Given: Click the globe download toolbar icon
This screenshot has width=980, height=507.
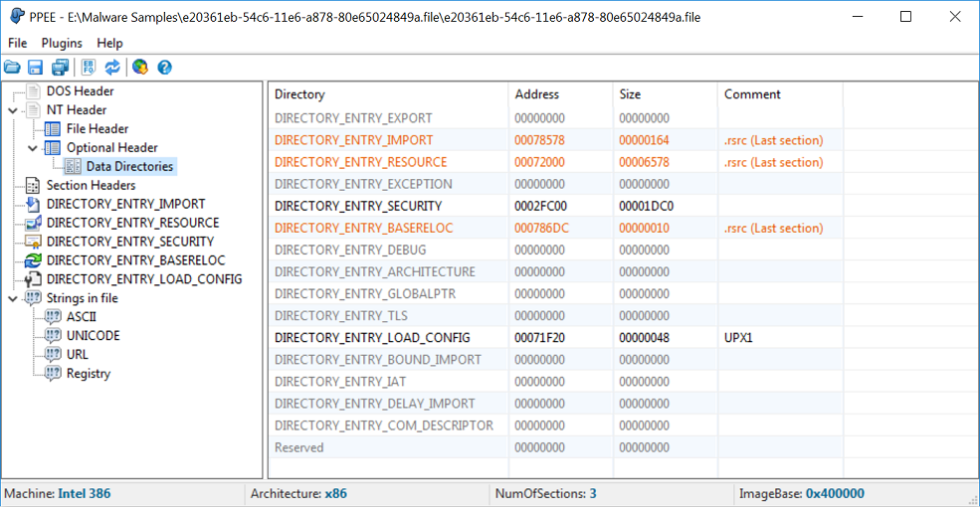Looking at the screenshot, I should pos(140,67).
